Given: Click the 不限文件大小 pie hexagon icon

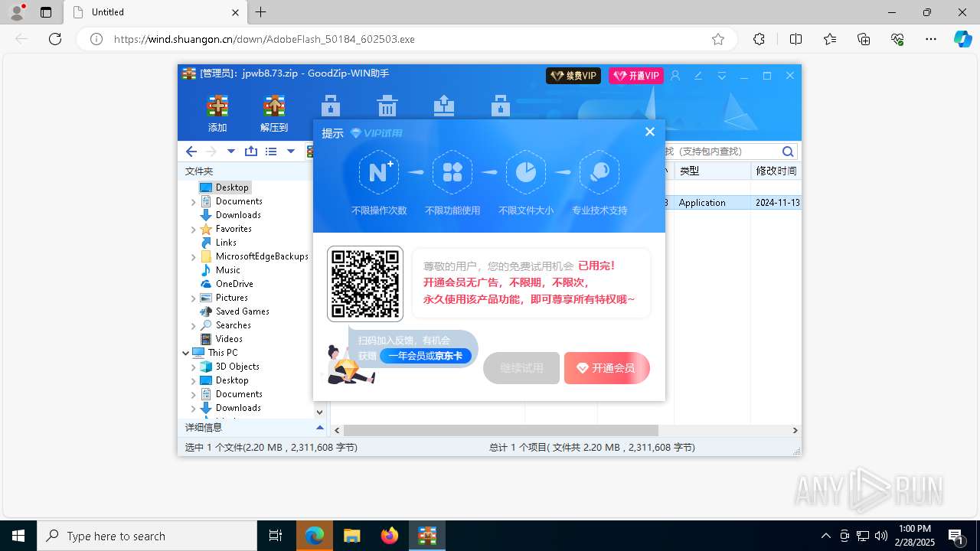Looking at the screenshot, I should pos(526,172).
